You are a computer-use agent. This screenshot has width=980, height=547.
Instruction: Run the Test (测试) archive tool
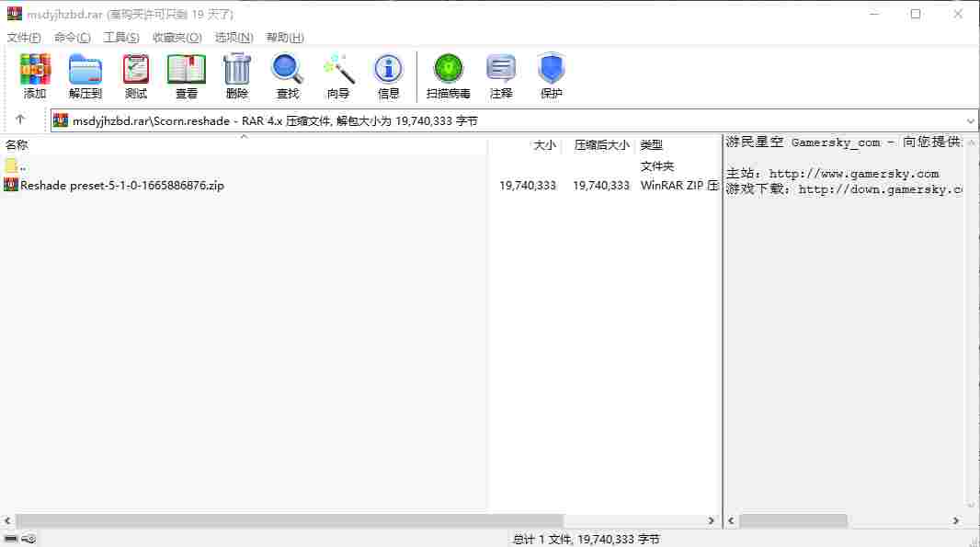pos(136,75)
